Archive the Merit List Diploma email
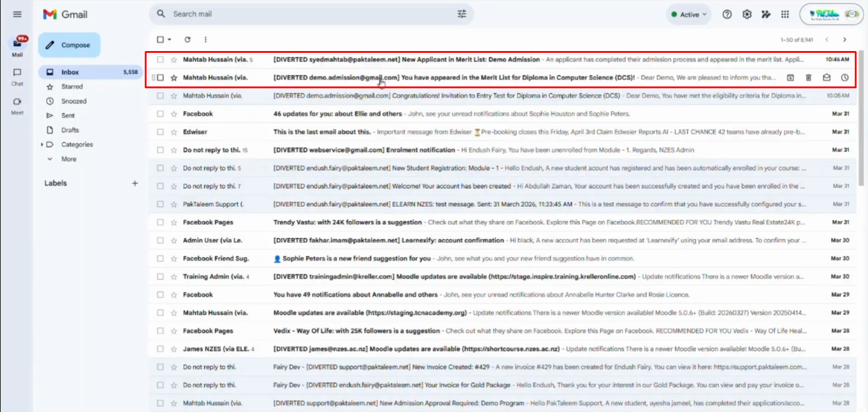 (x=791, y=77)
